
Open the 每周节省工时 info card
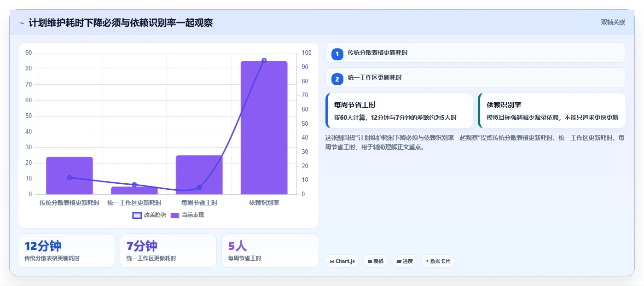tap(399, 111)
